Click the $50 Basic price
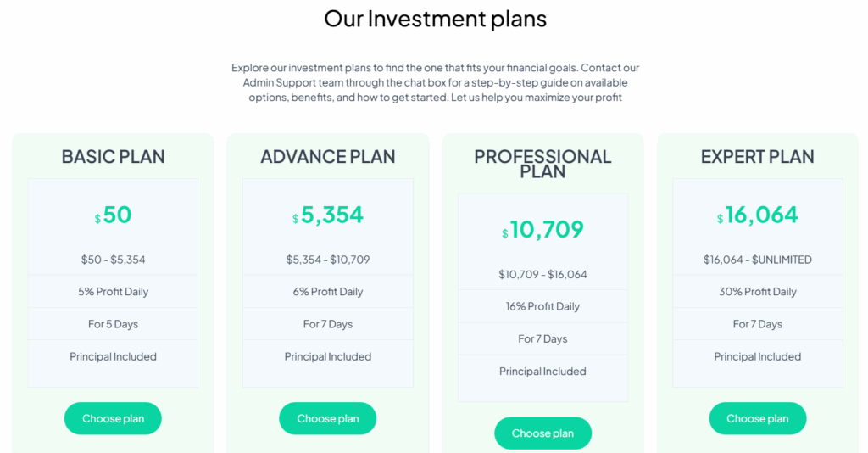 point(114,215)
